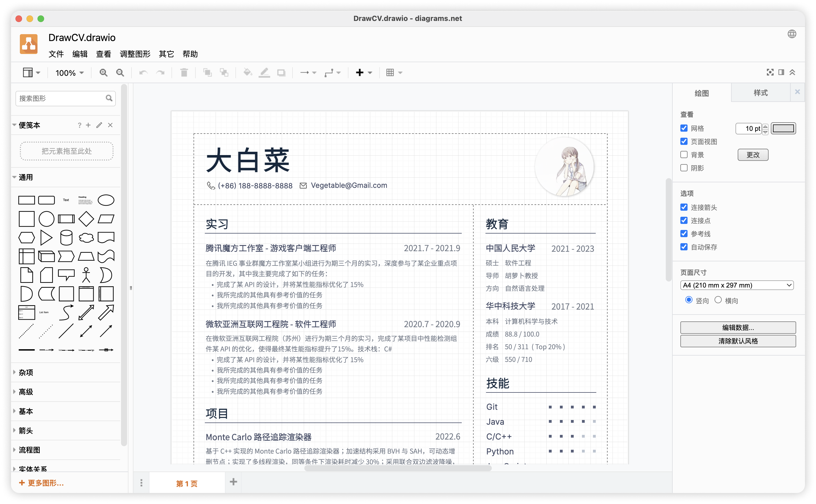Toggle the format panel icon

click(x=781, y=72)
